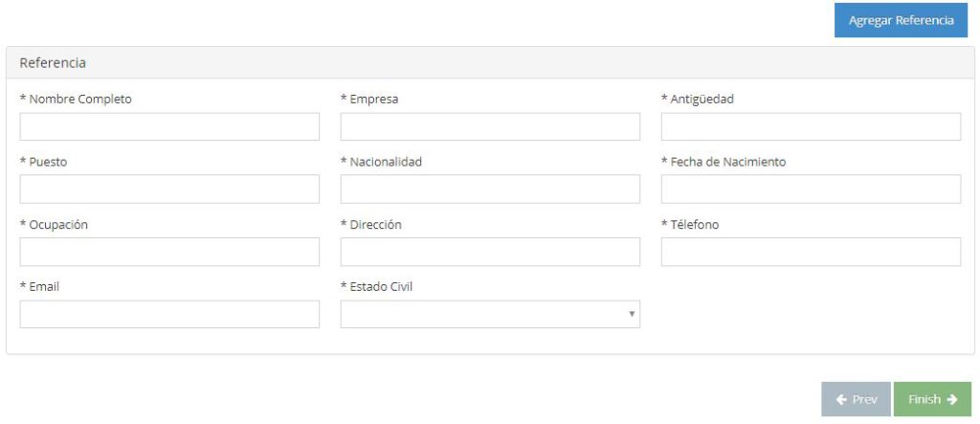Click the Referencia panel header
The width and height of the screenshot is (980, 424).
490,63
